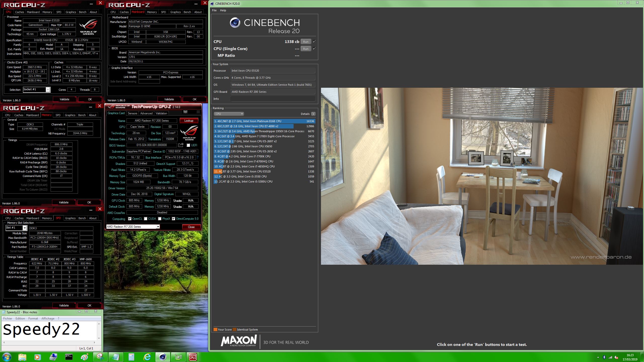Open the toolbox icon on the taskbar
644x362 pixels.
click(53, 357)
